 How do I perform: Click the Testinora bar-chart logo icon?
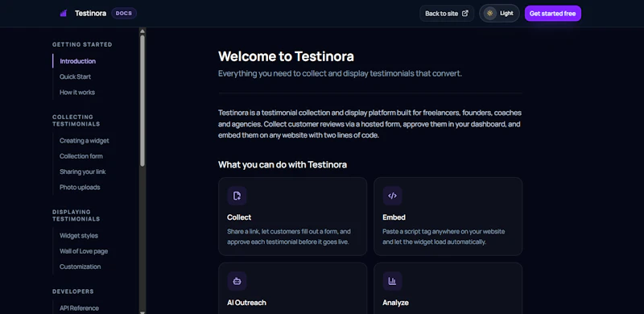[63, 13]
